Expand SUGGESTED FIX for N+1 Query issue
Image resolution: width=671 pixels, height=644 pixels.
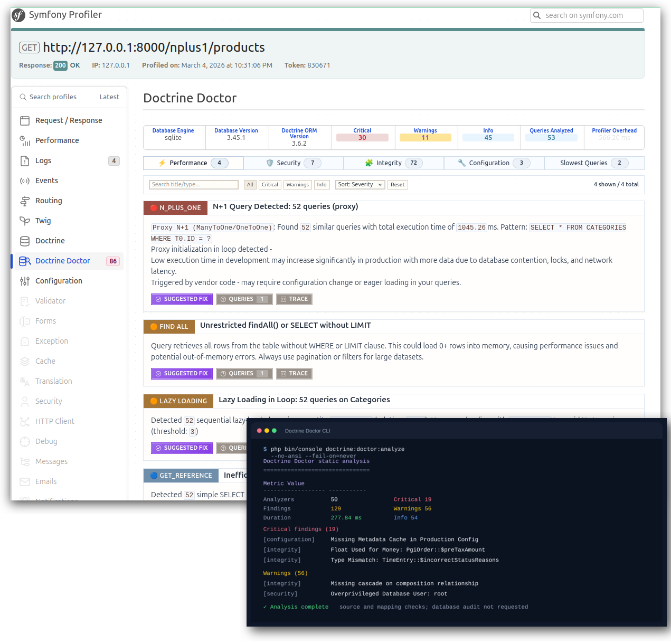pyautogui.click(x=182, y=299)
